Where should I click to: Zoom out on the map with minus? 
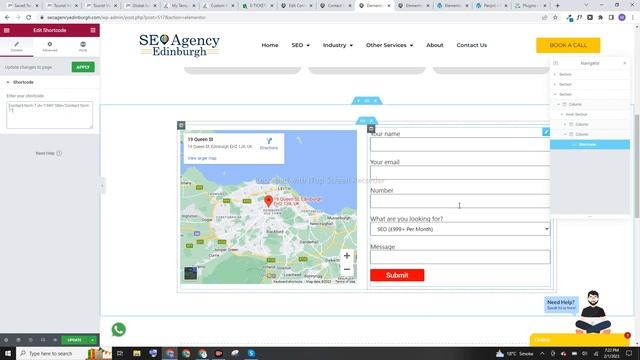[x=347, y=269]
